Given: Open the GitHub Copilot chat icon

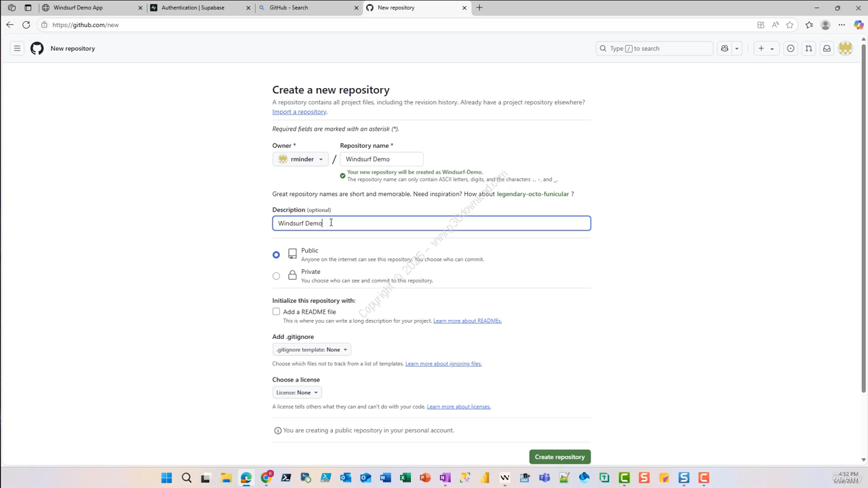Looking at the screenshot, I should [725, 48].
